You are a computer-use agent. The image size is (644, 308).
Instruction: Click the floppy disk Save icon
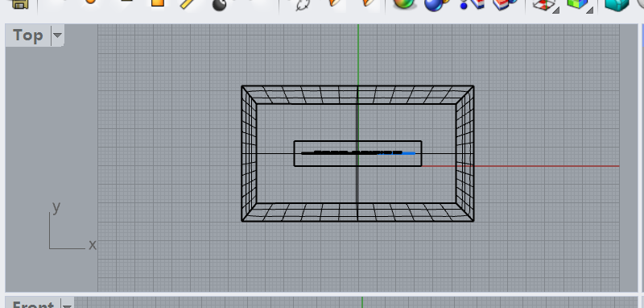(x=19, y=4)
